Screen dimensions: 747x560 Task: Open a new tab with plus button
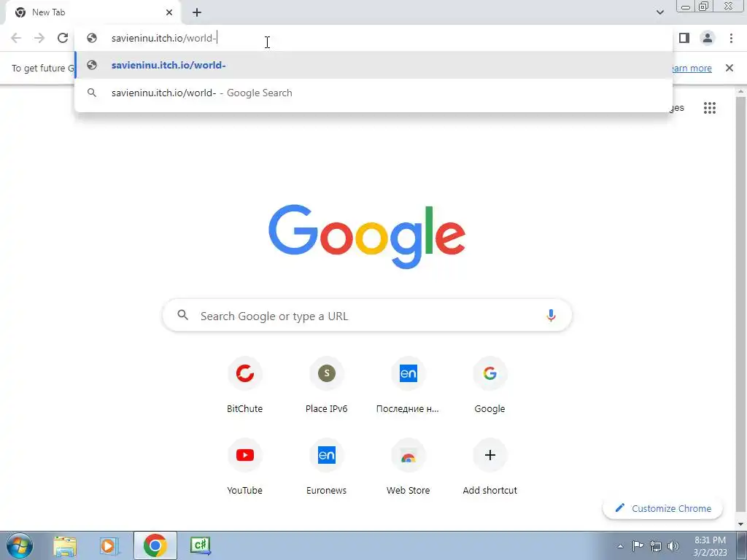[197, 12]
